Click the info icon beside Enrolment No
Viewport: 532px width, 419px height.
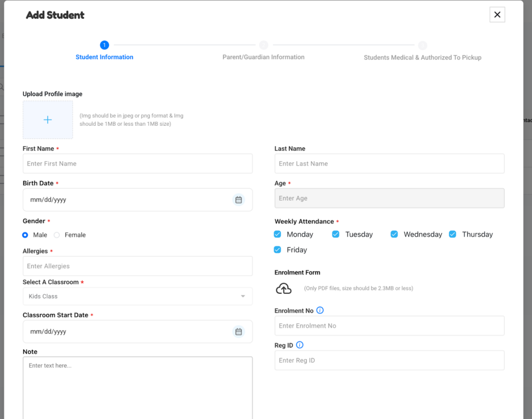[x=320, y=310]
